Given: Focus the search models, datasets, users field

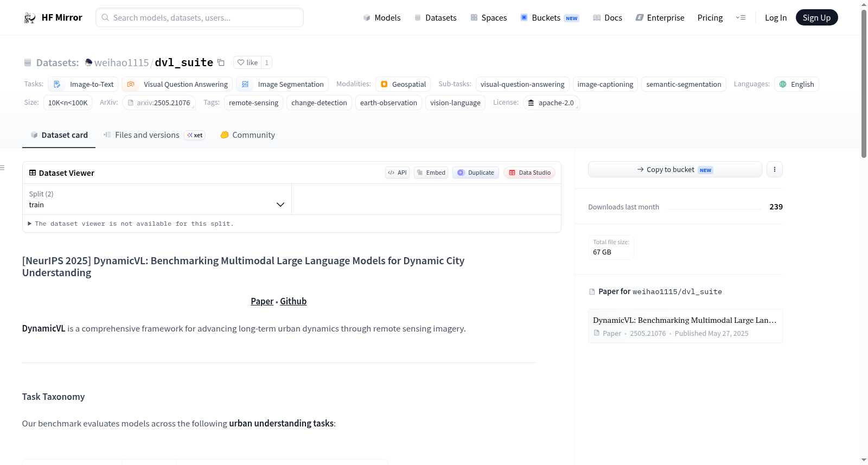Looking at the screenshot, I should point(200,17).
